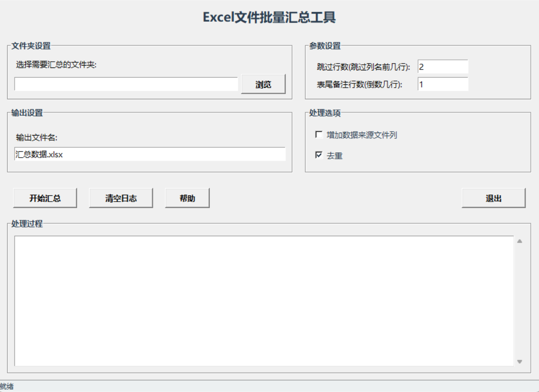
Task: Start summarizing with 开始汇总 button
Action: point(45,198)
